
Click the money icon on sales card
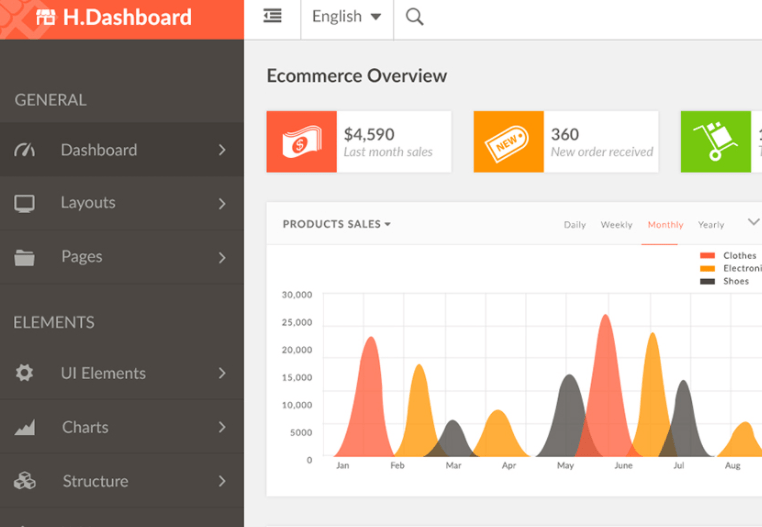pos(302,141)
